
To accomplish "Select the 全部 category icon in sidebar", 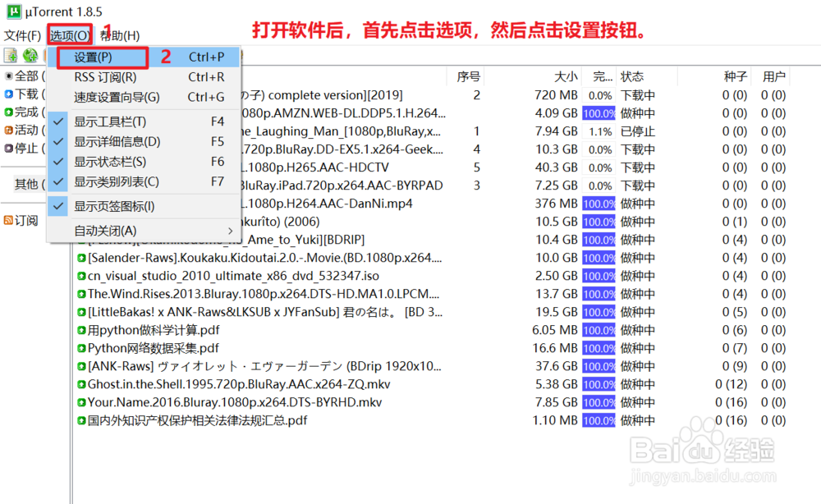I will tap(8, 76).
